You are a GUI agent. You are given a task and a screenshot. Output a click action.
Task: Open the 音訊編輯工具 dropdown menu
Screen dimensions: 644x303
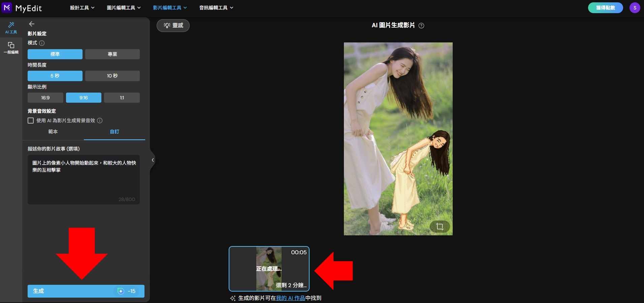tap(216, 8)
